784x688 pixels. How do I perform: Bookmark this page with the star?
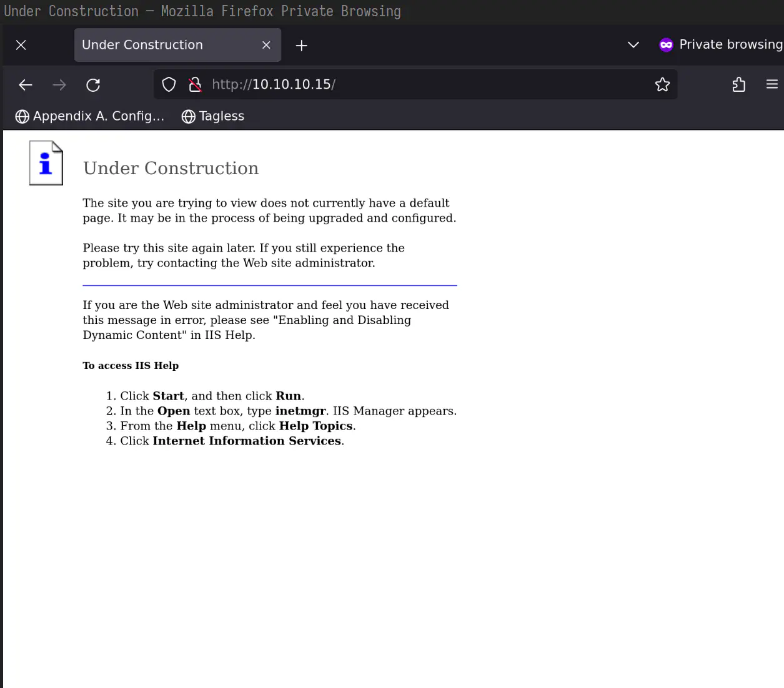[662, 85]
